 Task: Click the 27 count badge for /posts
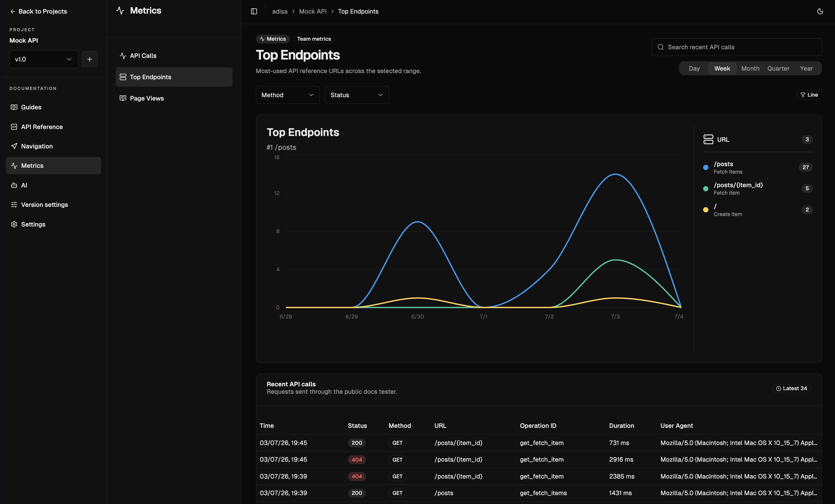pos(806,167)
